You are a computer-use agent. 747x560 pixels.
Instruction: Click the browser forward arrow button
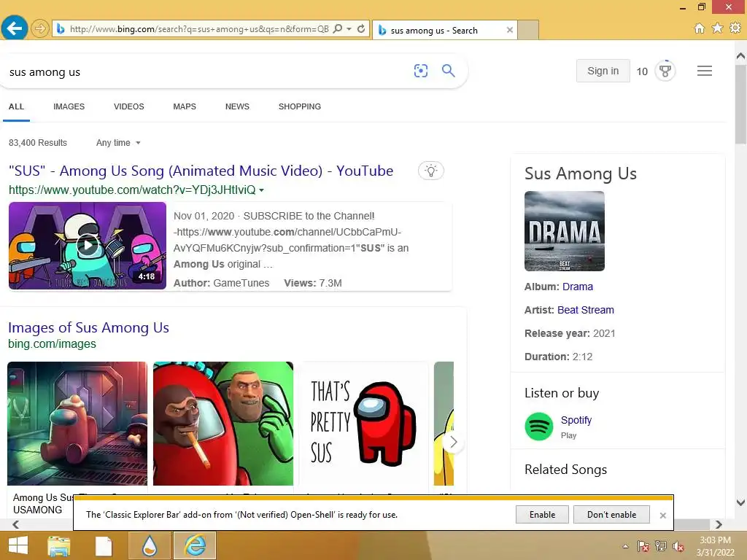point(40,29)
